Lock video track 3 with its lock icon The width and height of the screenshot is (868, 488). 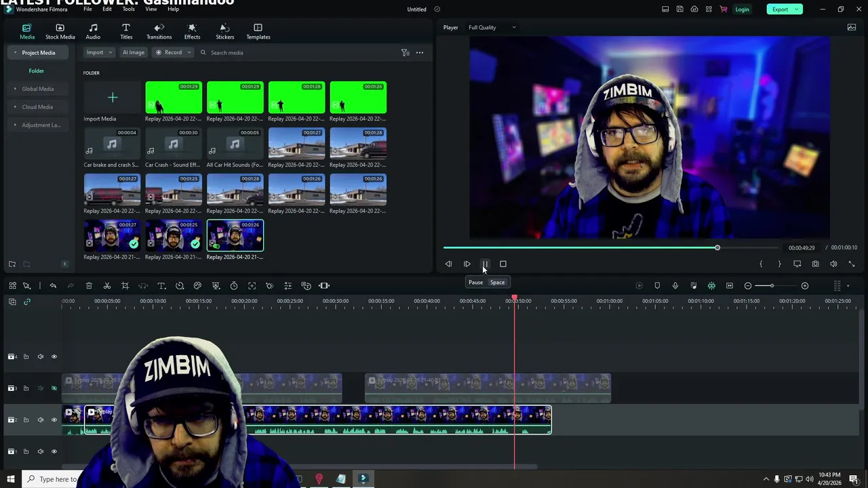coord(26,388)
